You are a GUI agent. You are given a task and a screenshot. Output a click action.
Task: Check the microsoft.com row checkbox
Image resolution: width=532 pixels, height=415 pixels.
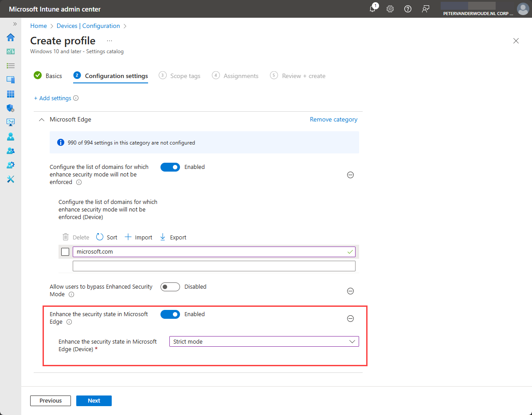point(65,252)
